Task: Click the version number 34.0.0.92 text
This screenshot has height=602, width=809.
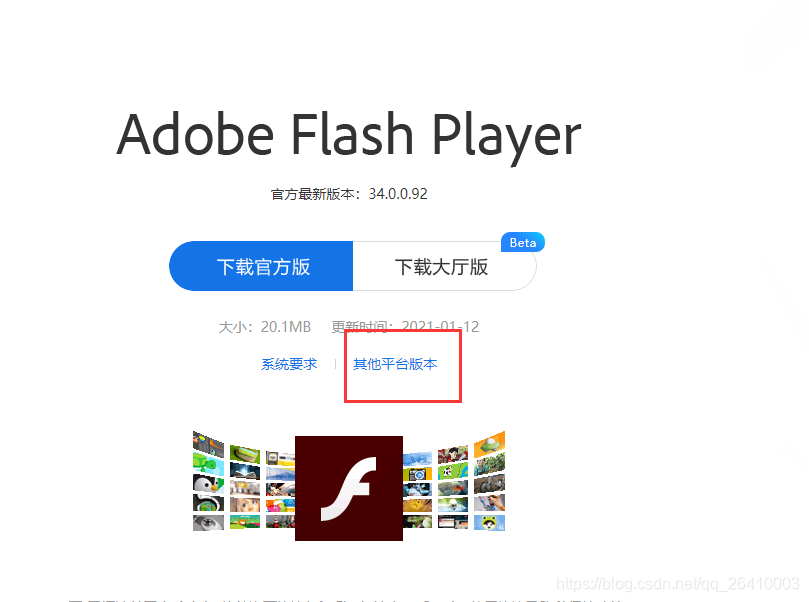Action: pos(398,194)
